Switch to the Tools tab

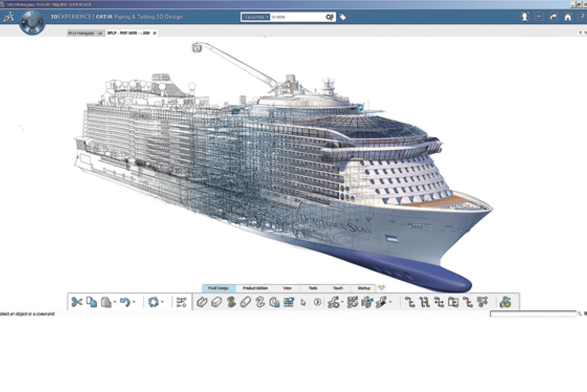pos(313,288)
